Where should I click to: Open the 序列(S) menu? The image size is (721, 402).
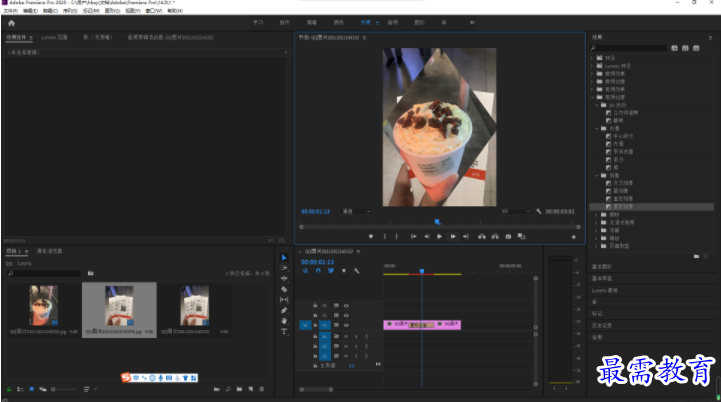pyautogui.click(x=70, y=10)
